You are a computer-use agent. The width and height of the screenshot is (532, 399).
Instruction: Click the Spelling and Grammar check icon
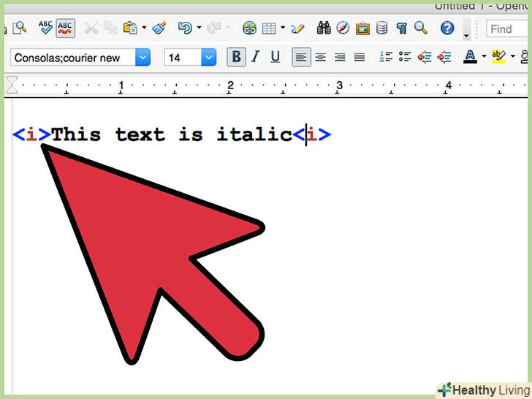pyautogui.click(x=45, y=28)
